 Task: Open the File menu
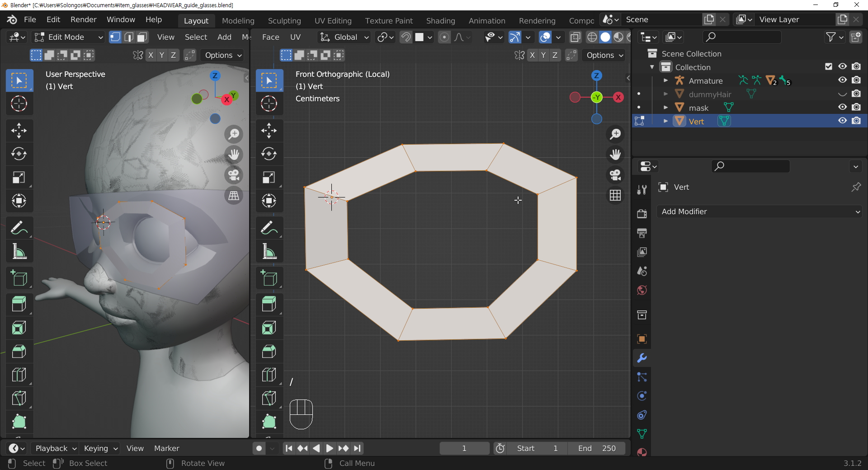[x=30, y=19]
